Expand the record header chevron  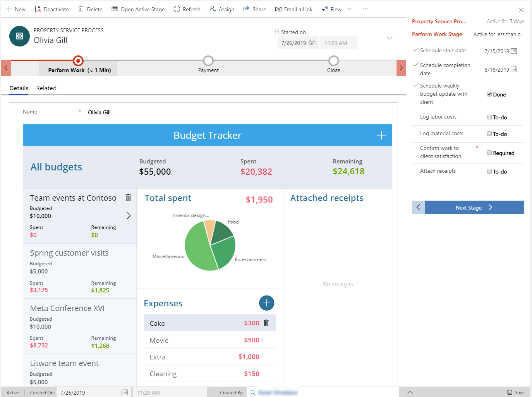[390, 38]
